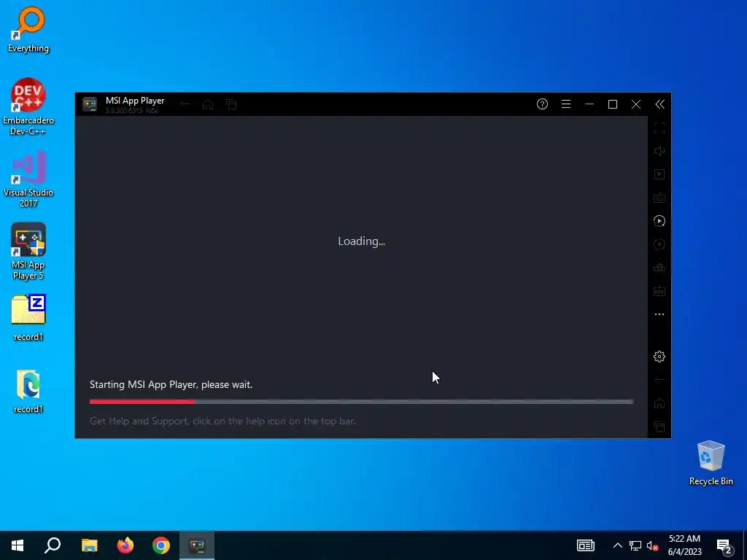This screenshot has width=747, height=560.
Task: Minimize the MSI App Player window
Action: [589, 104]
